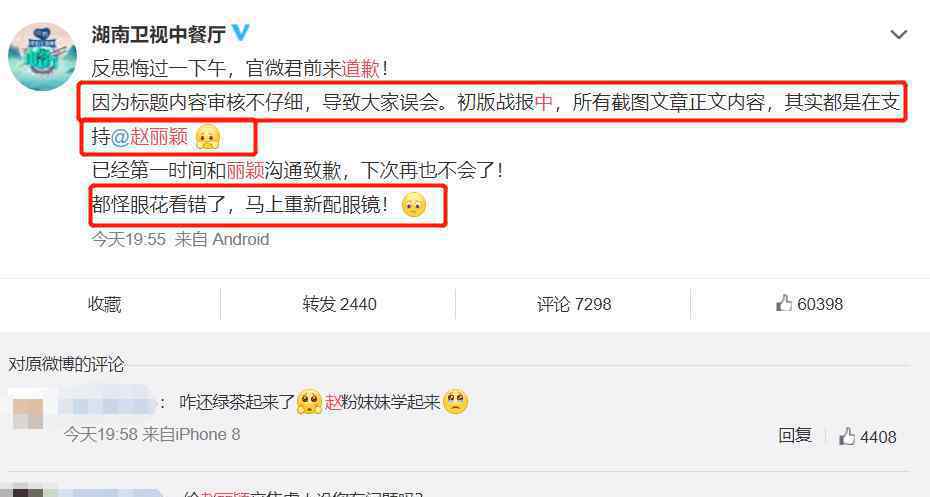
Task: Open the @赵丽颖 mention link
Action: 149,137
